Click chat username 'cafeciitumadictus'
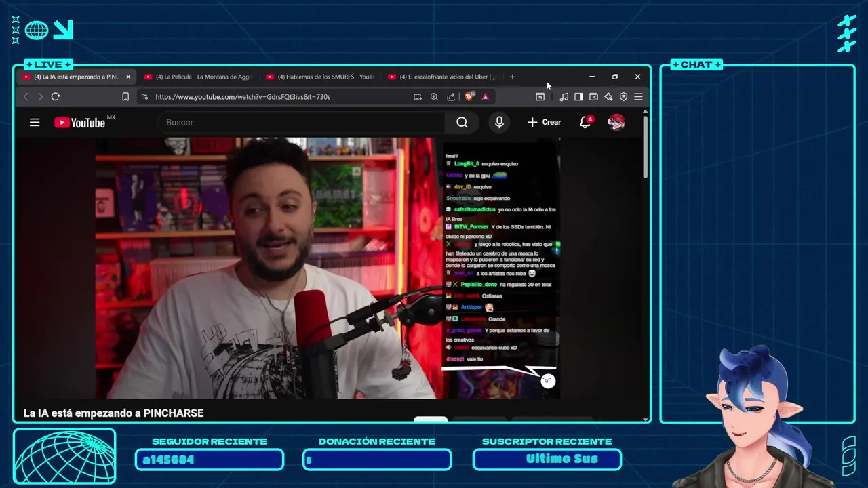Image resolution: width=868 pixels, height=488 pixels. [475, 210]
